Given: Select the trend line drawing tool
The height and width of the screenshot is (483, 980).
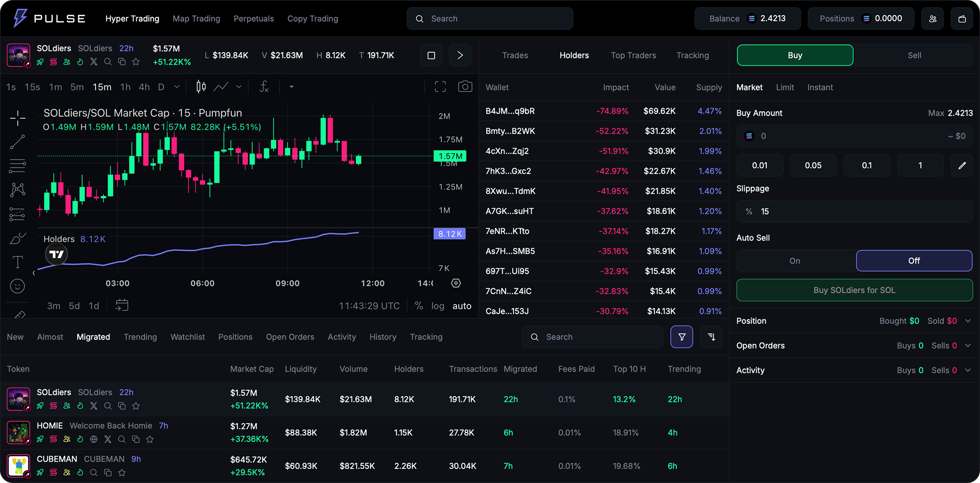Looking at the screenshot, I should point(18,142).
